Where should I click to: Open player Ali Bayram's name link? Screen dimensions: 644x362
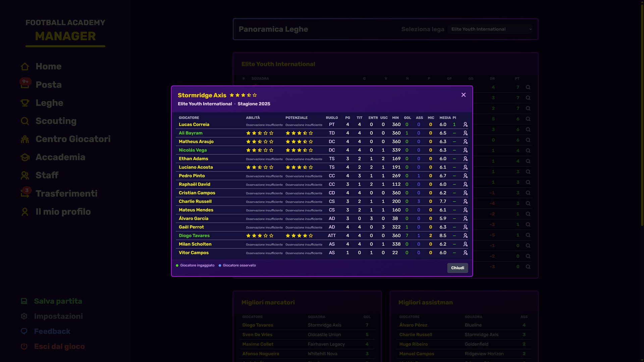(191, 133)
